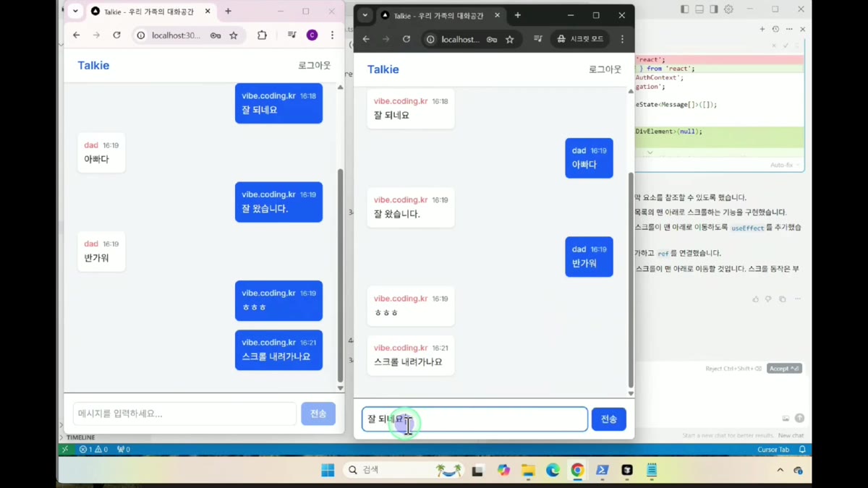
Task: Toggle secondary sidebar layout icon in Cursor
Action: click(x=714, y=9)
